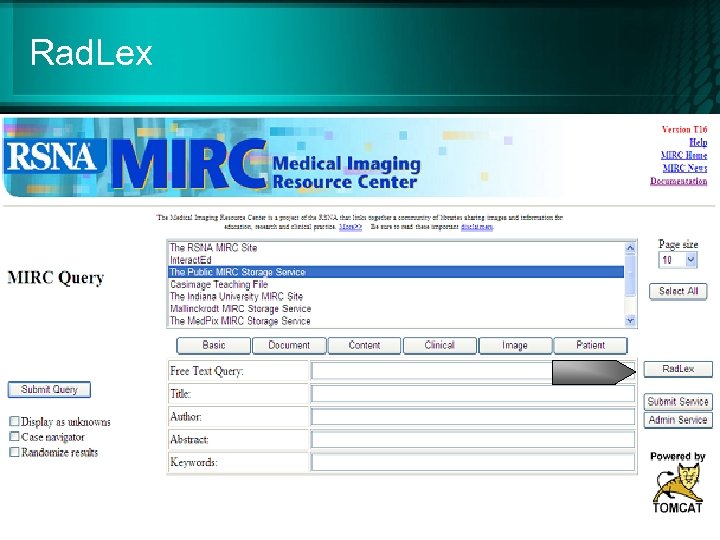Click the Admin Service button
The height and width of the screenshot is (540, 720).
(x=678, y=420)
